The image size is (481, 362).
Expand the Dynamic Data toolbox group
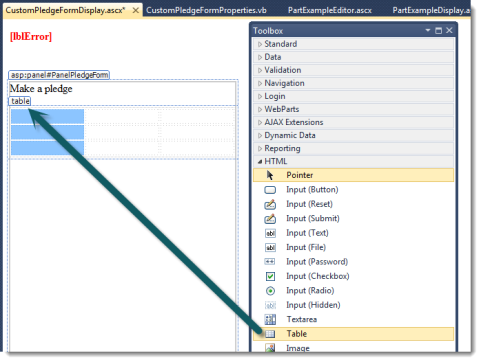[x=260, y=136]
